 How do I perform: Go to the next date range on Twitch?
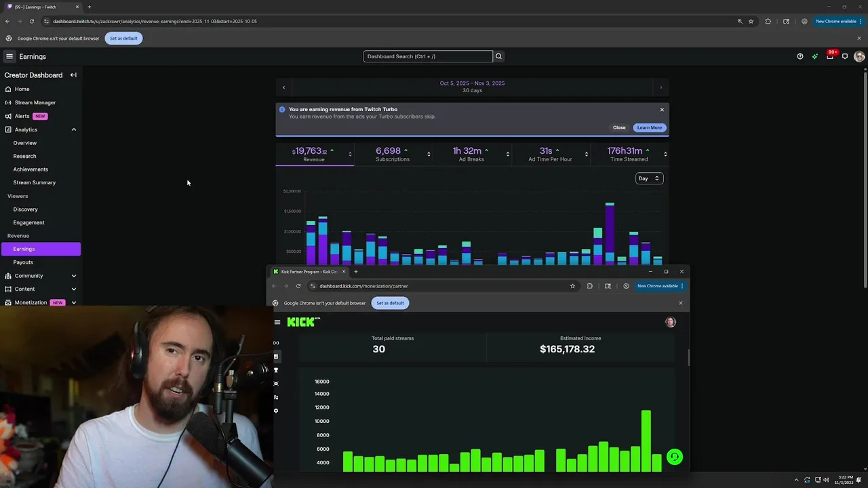click(661, 87)
